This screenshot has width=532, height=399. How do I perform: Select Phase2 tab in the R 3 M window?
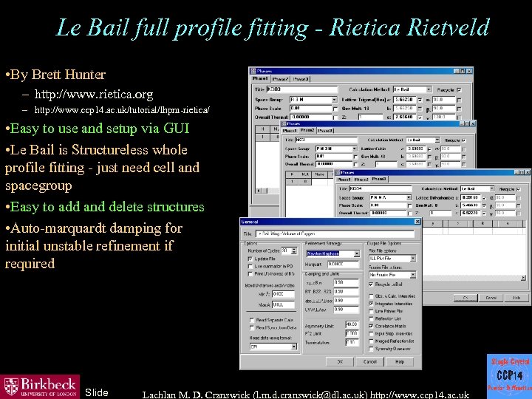[280, 79]
